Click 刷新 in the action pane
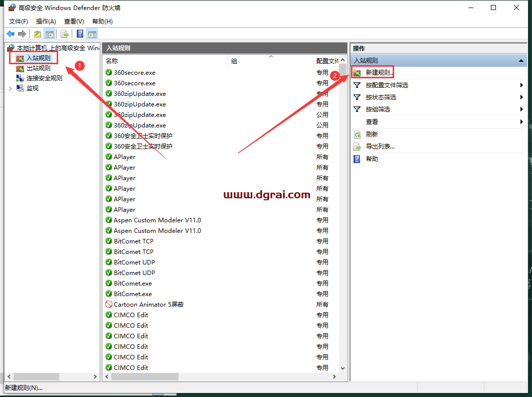This screenshot has width=532, height=397. pos(372,135)
